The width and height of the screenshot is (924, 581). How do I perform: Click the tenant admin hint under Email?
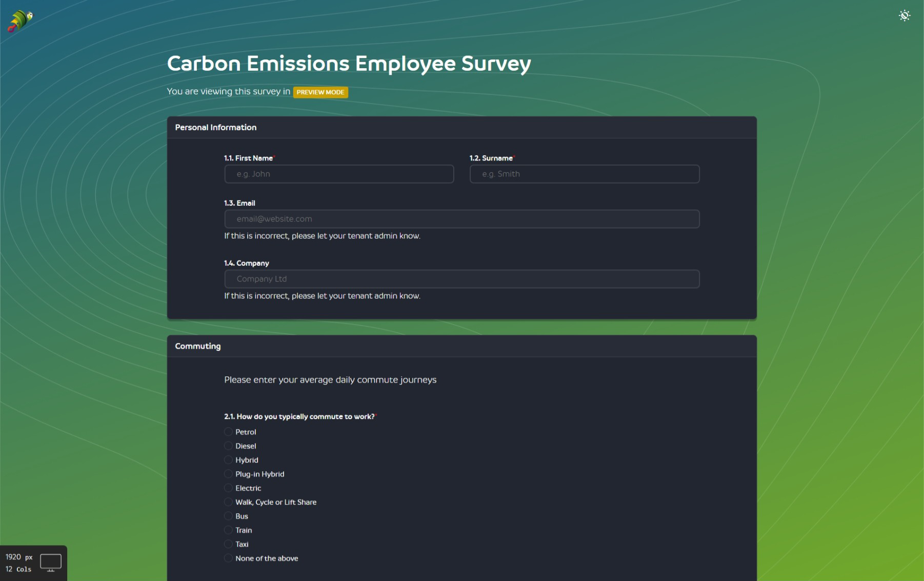pos(322,236)
